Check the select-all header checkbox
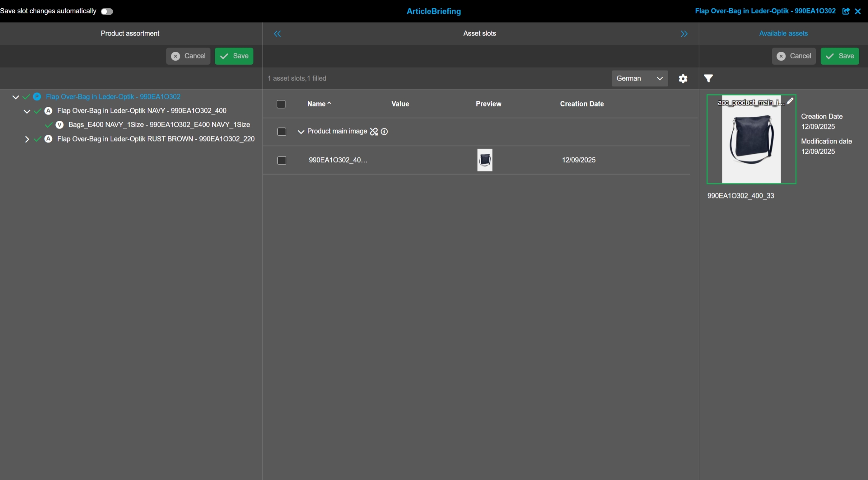This screenshot has height=480, width=868. pyautogui.click(x=281, y=104)
